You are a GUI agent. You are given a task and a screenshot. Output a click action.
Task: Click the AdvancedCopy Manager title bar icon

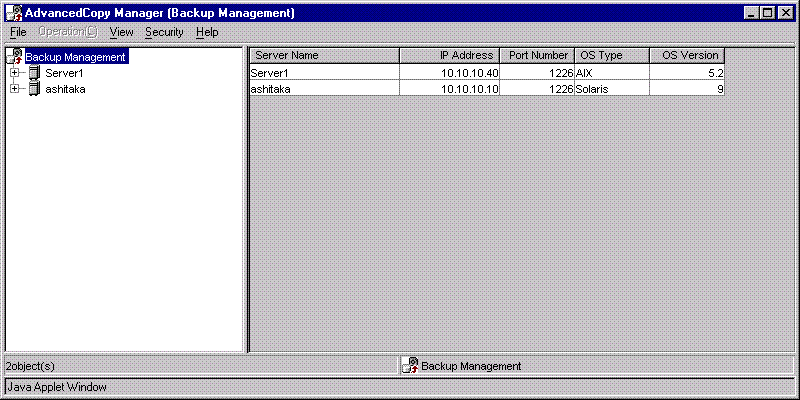pyautogui.click(x=14, y=13)
